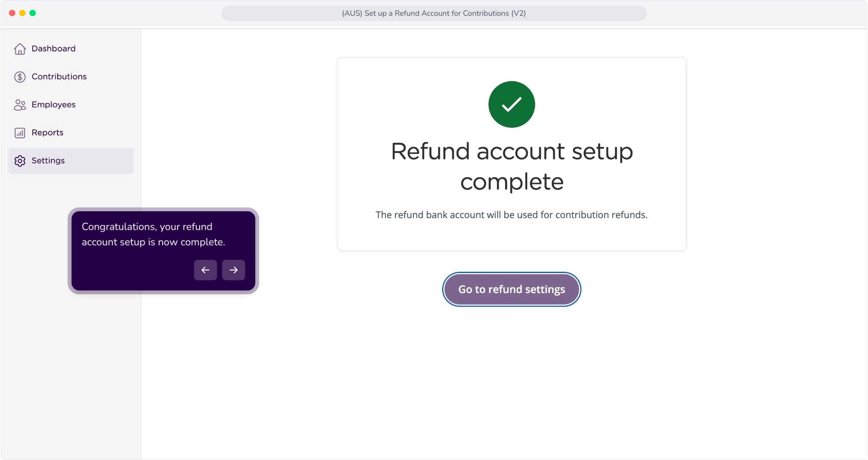Viewport: 868px width, 460px height.
Task: Click the Reports chart icon
Action: coord(20,133)
